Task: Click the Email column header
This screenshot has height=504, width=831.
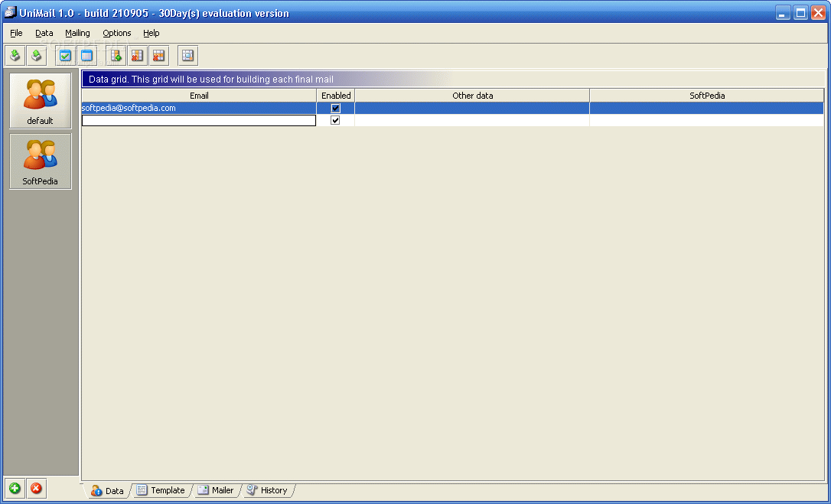Action: click(199, 96)
